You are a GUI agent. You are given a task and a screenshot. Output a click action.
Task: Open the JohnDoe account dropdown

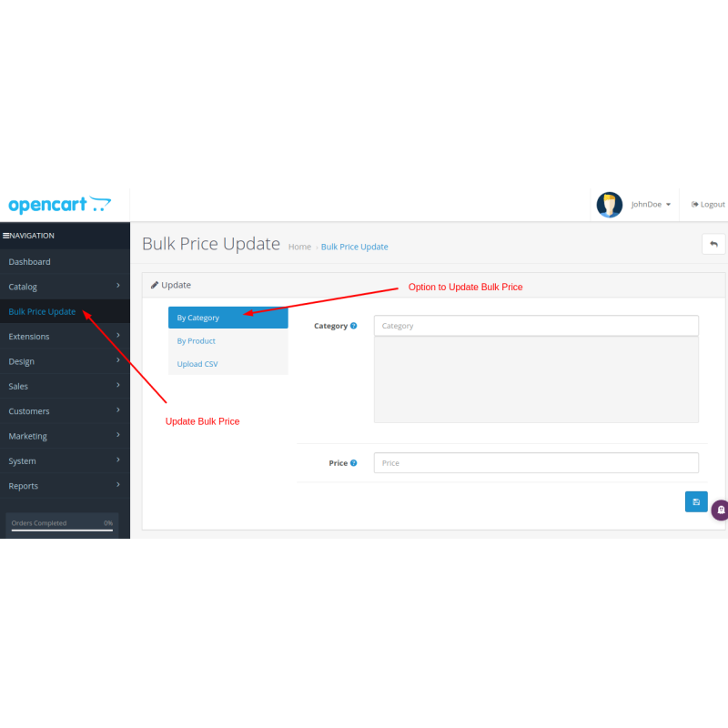point(650,204)
